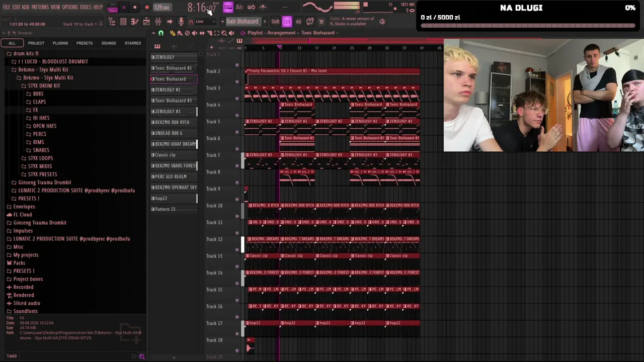Viewport: 644px width, 362px height.
Task: Click the playhead marker on the timeline ruler
Action: pyautogui.click(x=280, y=47)
